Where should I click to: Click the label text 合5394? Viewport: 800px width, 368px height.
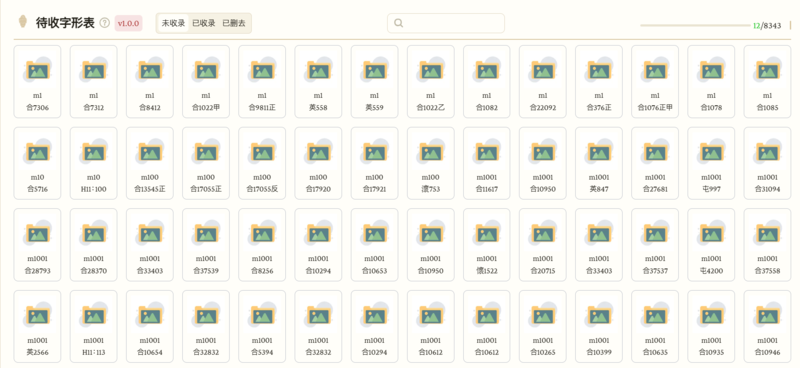[x=262, y=352]
